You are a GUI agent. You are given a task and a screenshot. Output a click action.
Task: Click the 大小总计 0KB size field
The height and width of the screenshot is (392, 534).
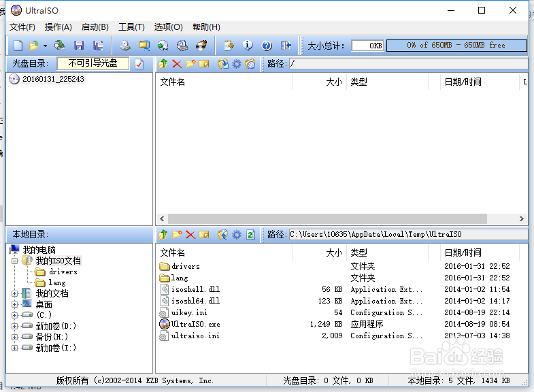[x=367, y=46]
